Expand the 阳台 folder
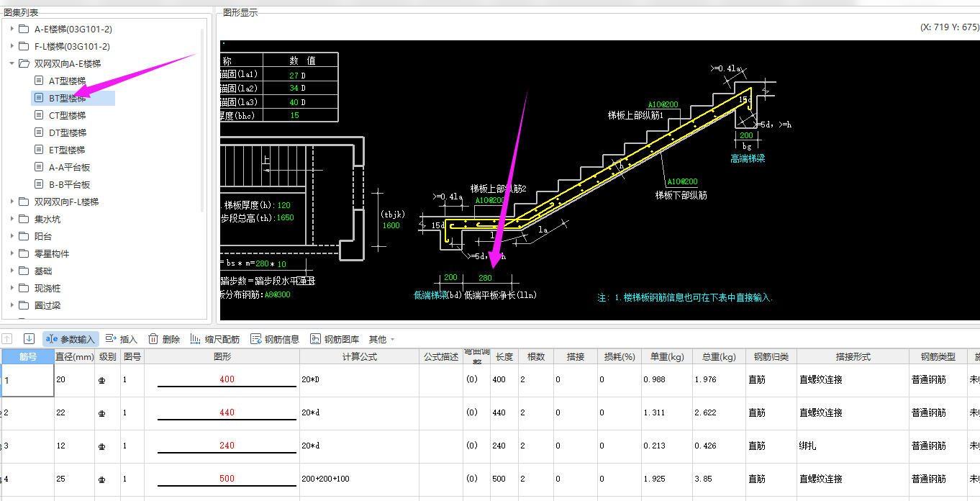Image resolution: width=980 pixels, height=501 pixels. [12, 236]
